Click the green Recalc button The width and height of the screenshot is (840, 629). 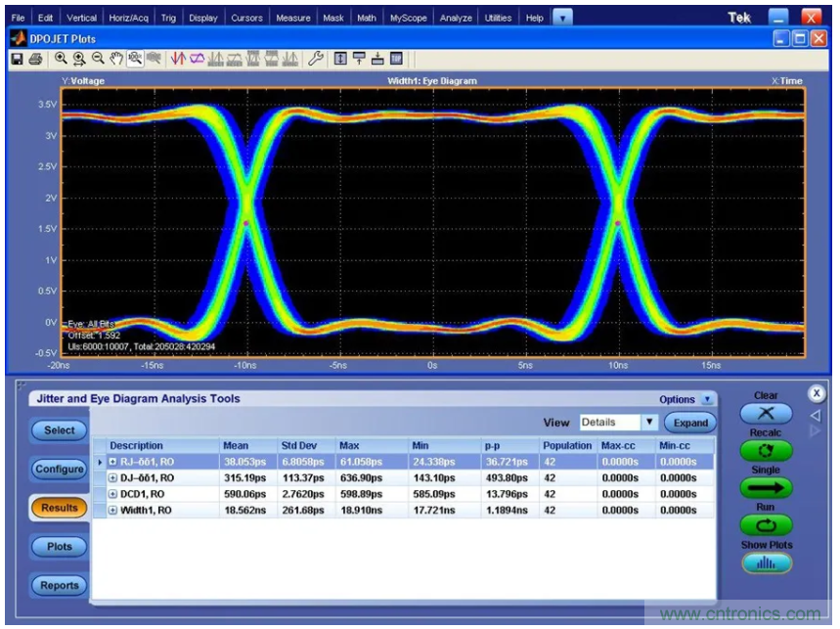pyautogui.click(x=766, y=452)
